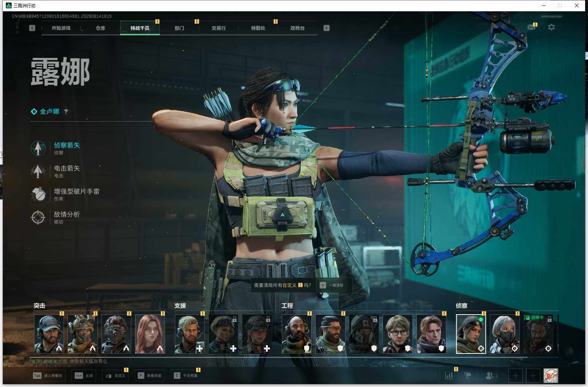Click the E key next-tab icon
This screenshot has height=387, width=588.
[326, 28]
